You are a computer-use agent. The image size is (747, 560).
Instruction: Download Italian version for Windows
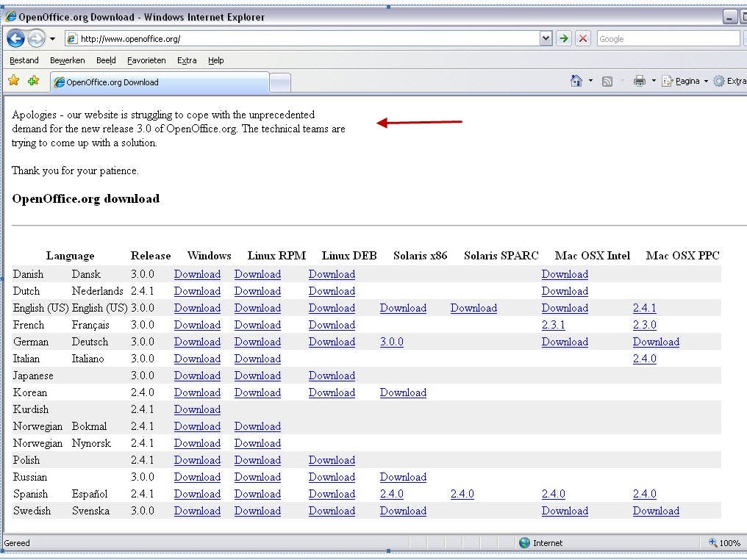[197, 359]
